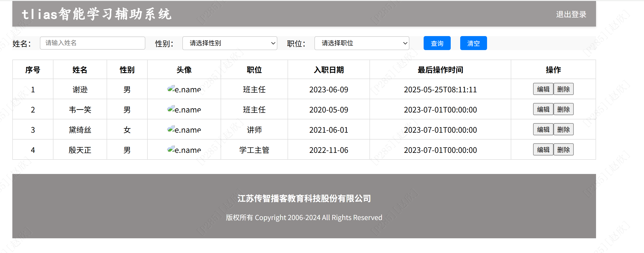Click the tlias智能学习辅助系统 header title

pos(97,14)
